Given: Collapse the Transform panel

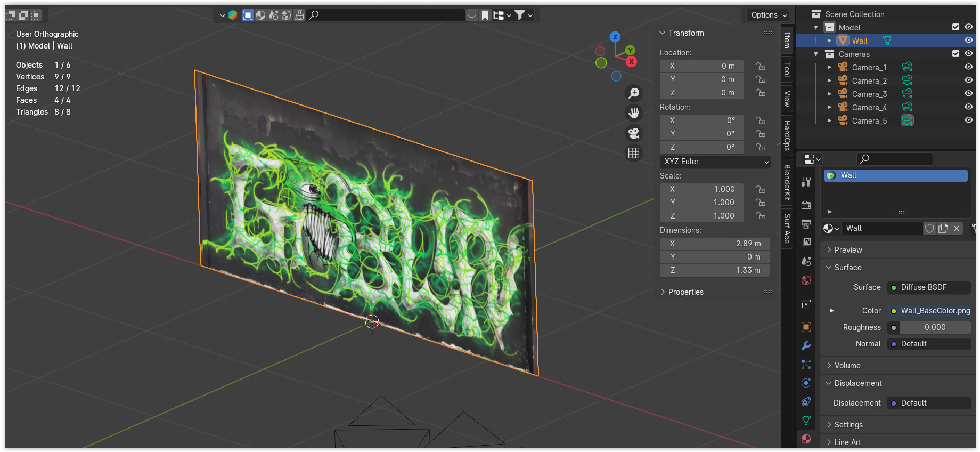Looking at the screenshot, I should [663, 33].
